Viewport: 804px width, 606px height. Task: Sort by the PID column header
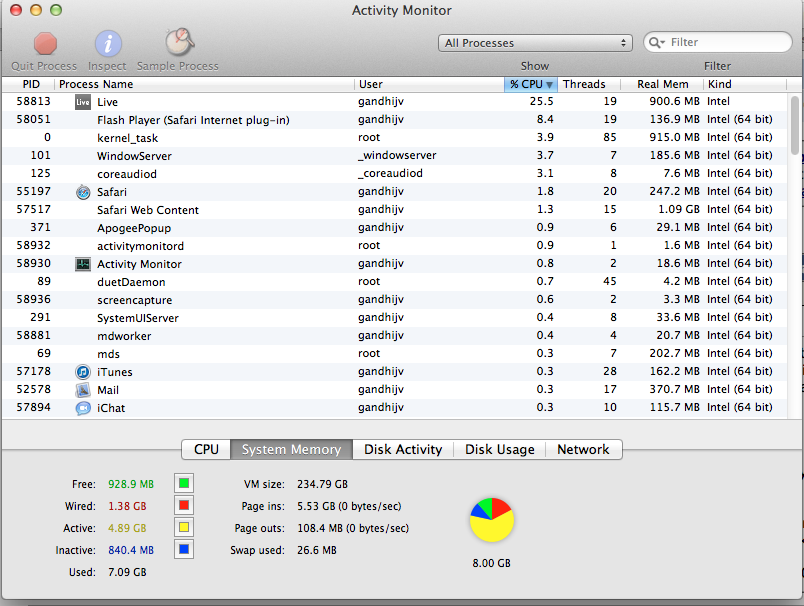point(28,84)
